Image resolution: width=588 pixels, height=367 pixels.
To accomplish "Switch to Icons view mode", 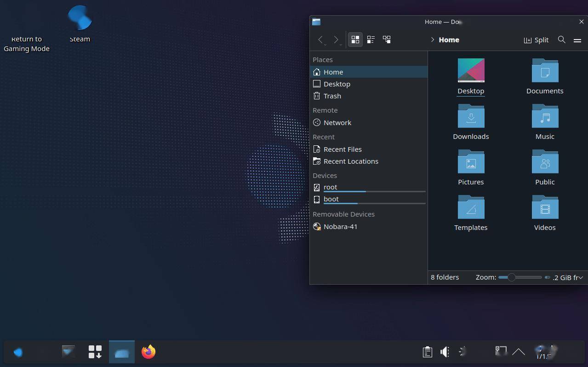I will [x=355, y=40].
